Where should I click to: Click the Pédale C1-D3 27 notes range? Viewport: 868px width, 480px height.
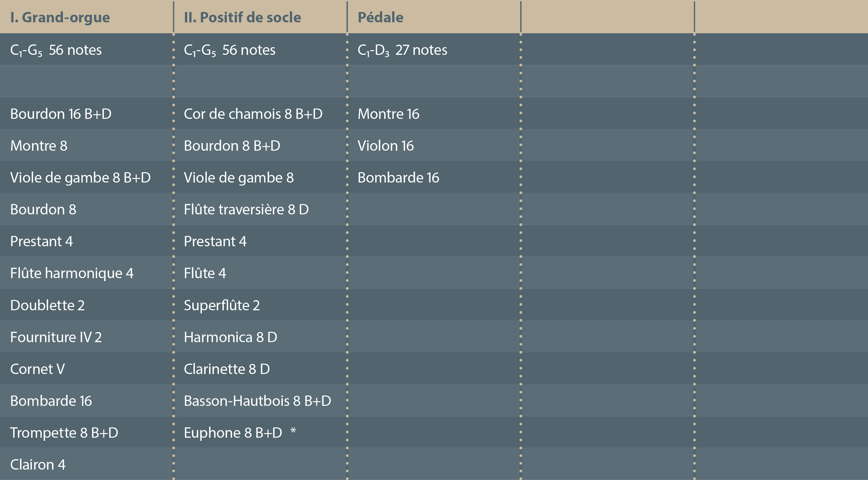pyautogui.click(x=402, y=50)
